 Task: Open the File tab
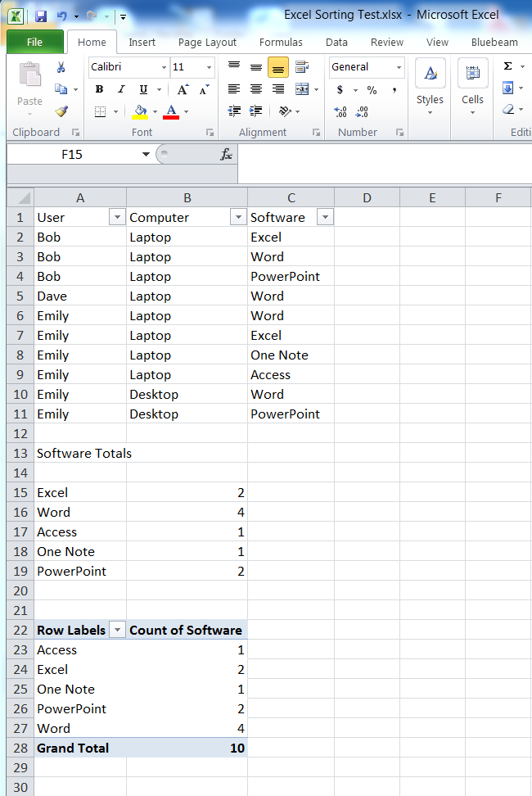[35, 42]
